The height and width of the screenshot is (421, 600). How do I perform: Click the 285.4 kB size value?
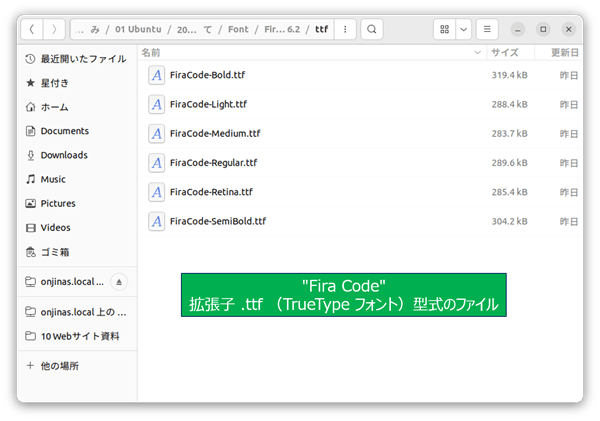pos(509,192)
